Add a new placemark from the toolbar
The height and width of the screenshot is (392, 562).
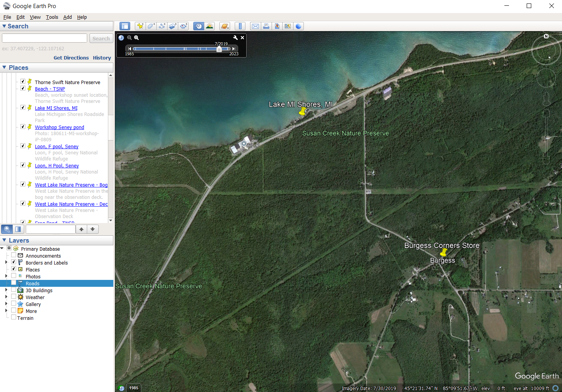tap(140, 26)
